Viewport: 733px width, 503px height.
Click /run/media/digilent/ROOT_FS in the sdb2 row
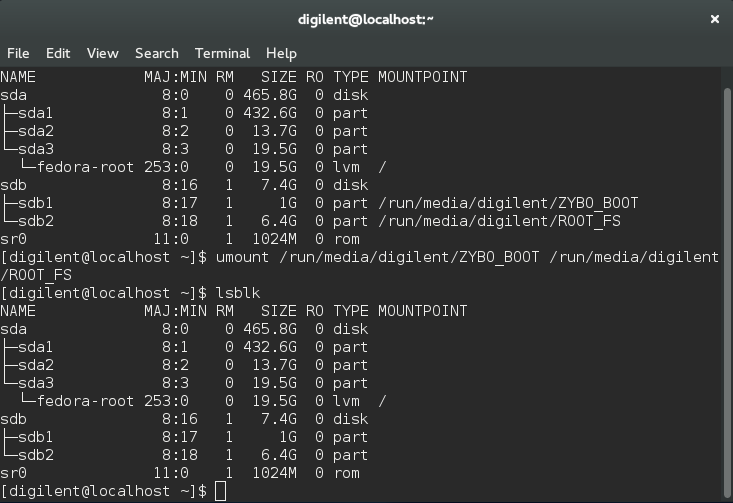click(x=499, y=221)
